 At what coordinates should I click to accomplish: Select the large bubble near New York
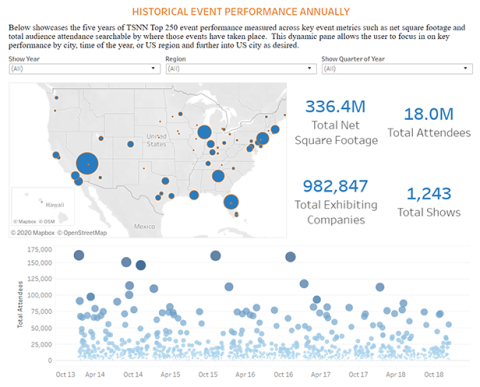pyautogui.click(x=262, y=138)
